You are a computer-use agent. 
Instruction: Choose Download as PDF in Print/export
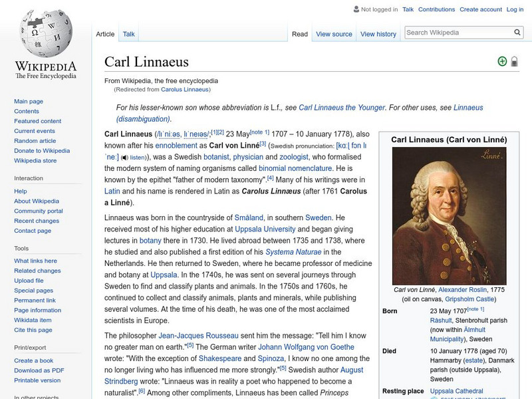coord(39,370)
